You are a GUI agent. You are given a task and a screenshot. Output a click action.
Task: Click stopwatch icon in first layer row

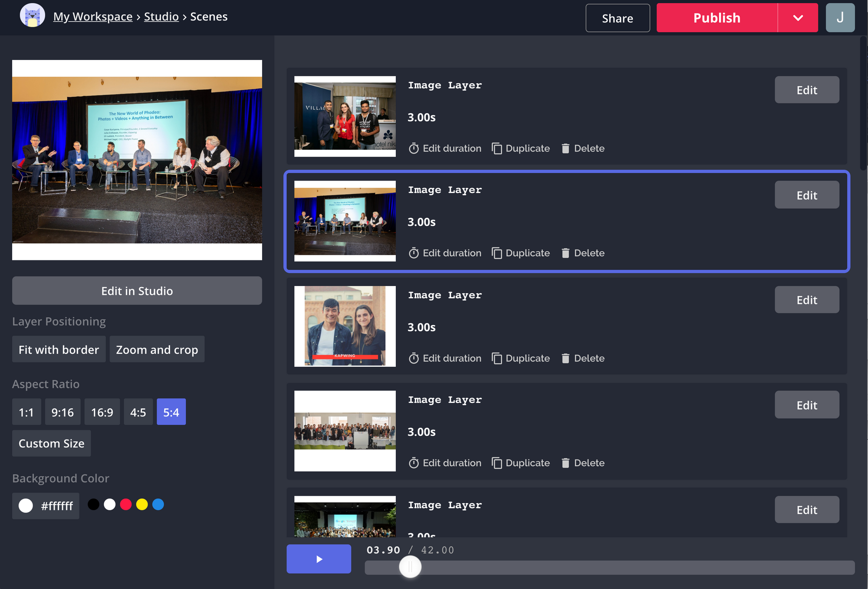pos(414,148)
